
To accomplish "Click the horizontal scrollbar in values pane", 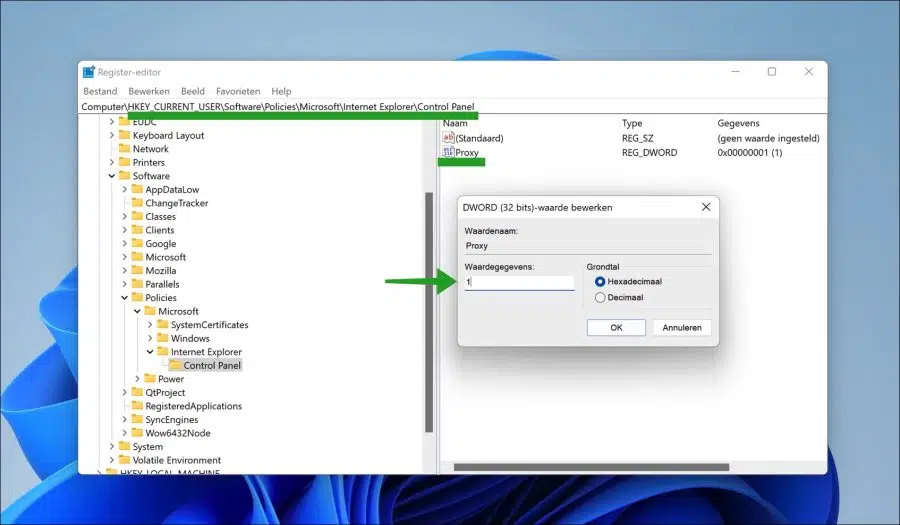I will [x=591, y=467].
